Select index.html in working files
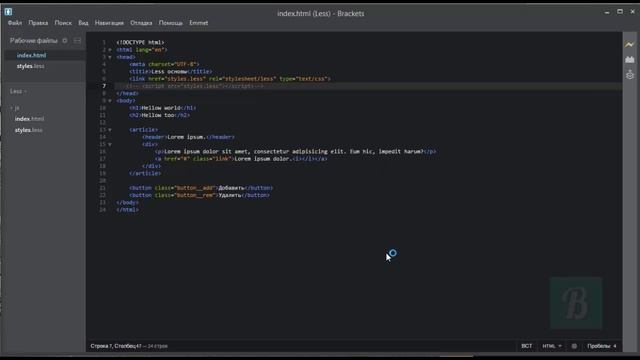The width and height of the screenshot is (640, 360). pos(31,55)
